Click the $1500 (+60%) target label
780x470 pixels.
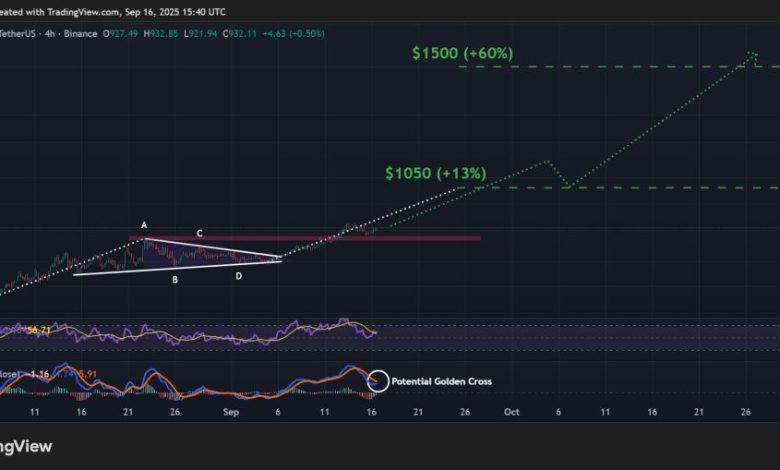point(462,53)
